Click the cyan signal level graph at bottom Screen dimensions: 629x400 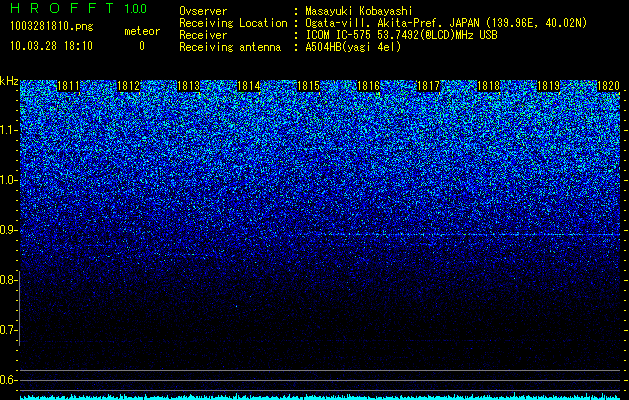point(320,397)
